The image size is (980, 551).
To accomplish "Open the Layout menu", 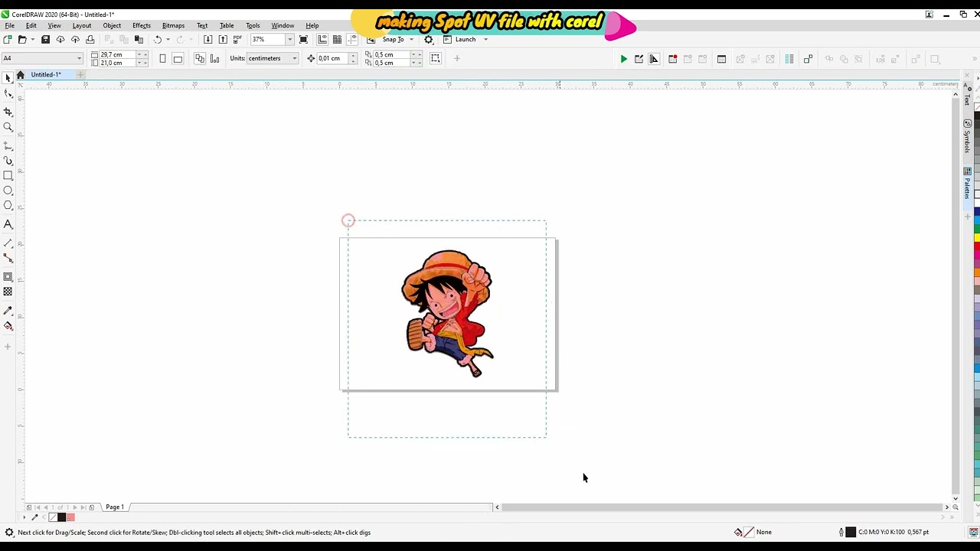I will [82, 25].
